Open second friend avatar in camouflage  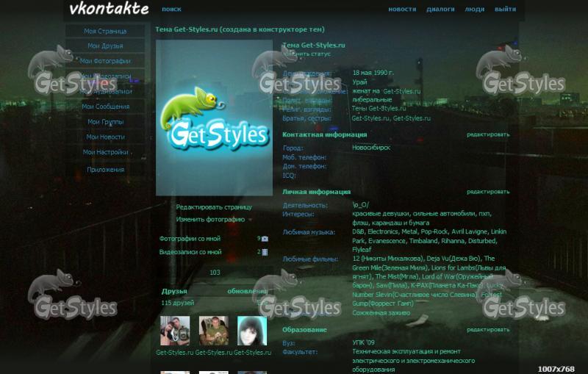coord(213,331)
